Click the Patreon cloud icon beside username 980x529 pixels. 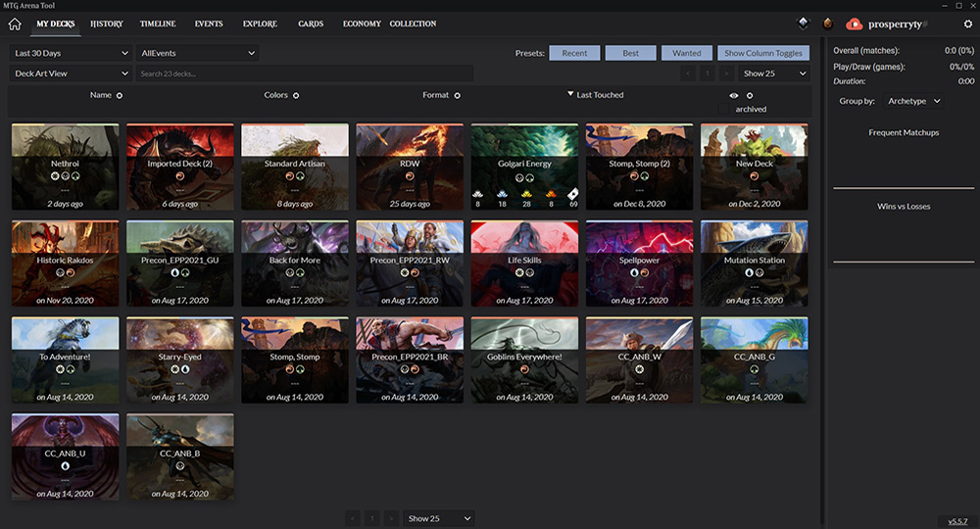[854, 24]
